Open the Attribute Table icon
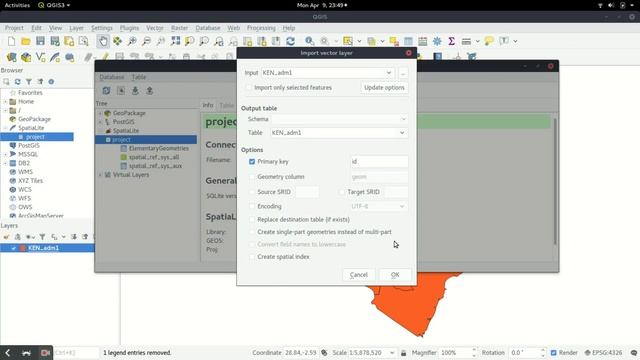This screenshot has height=360, width=640. 408,41
